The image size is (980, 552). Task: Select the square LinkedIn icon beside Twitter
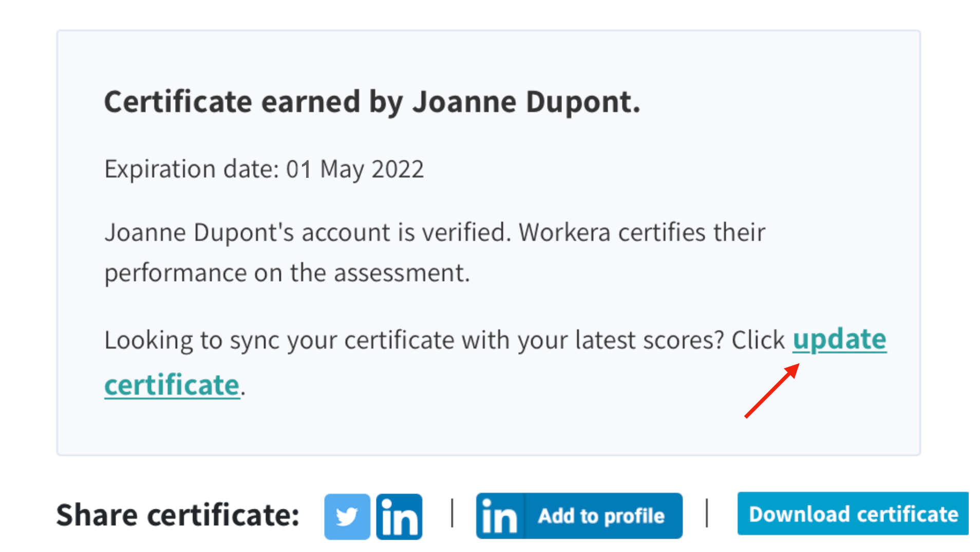[399, 516]
